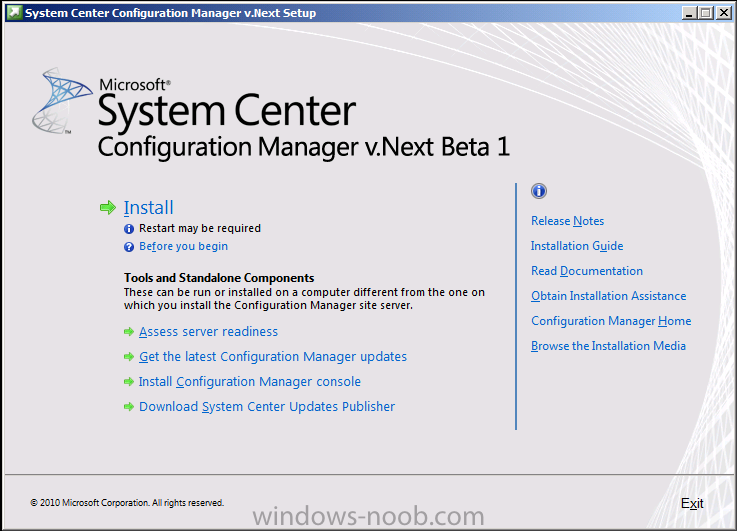Browse the Installation Media
Screen dimensions: 737x531
pos(608,346)
